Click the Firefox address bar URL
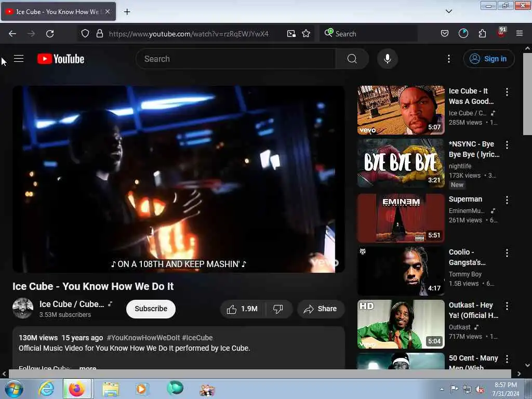Viewport: 532px width, 399px height. [x=189, y=34]
